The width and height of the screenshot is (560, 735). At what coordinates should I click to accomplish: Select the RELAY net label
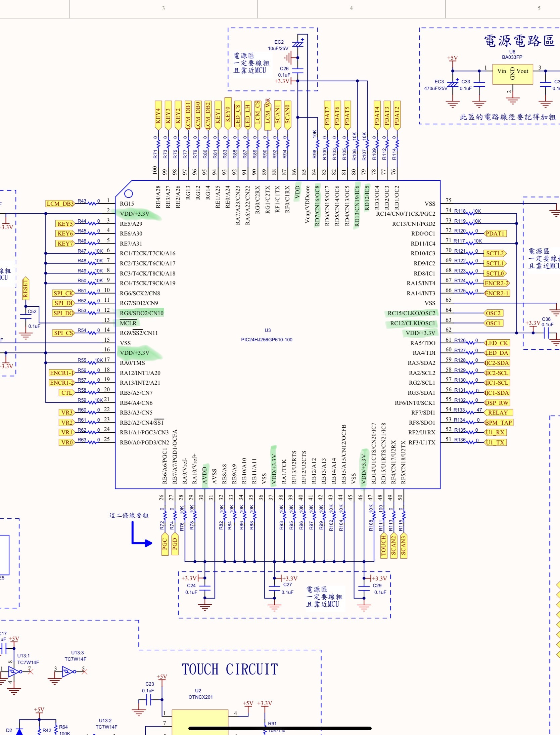pos(498,413)
